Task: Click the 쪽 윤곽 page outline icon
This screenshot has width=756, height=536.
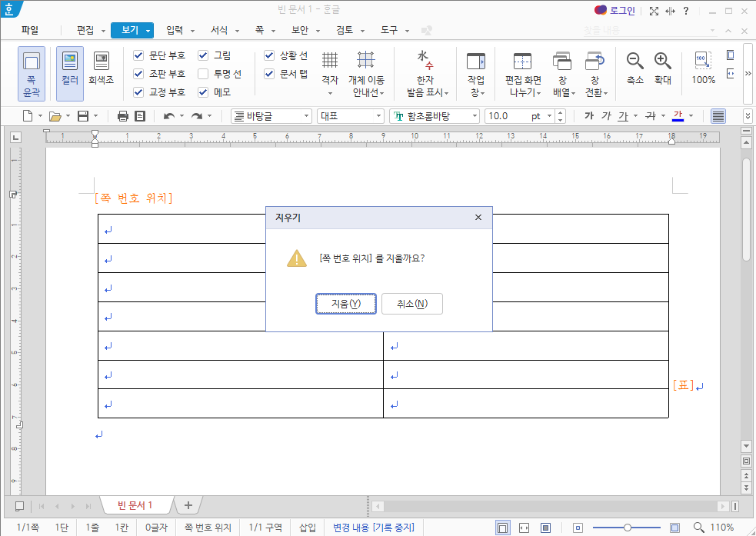Action: point(32,73)
